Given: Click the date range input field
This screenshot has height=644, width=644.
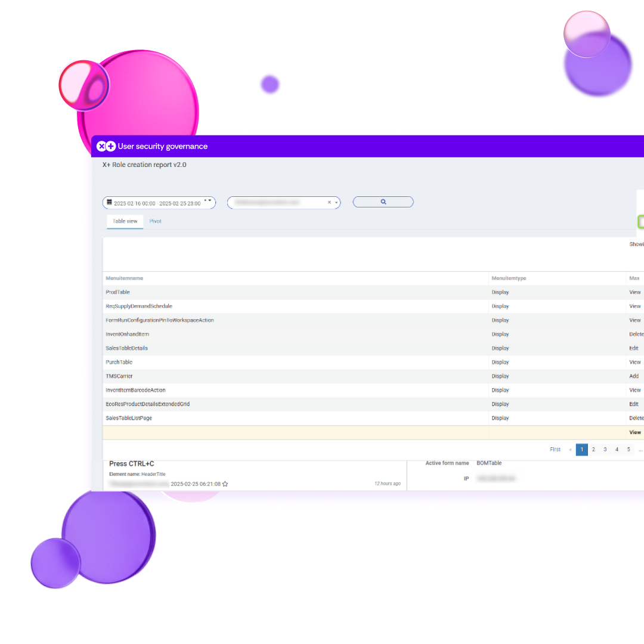Looking at the screenshot, I should click(158, 202).
